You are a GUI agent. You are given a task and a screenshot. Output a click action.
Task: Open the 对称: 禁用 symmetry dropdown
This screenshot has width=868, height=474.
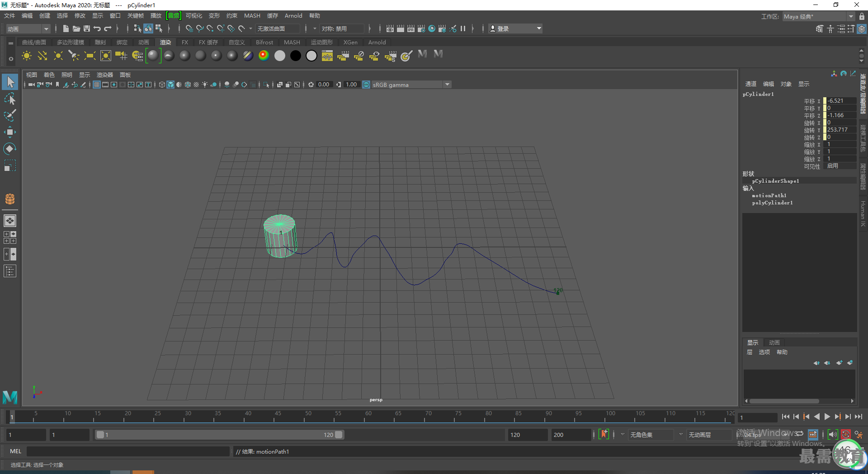point(341,28)
